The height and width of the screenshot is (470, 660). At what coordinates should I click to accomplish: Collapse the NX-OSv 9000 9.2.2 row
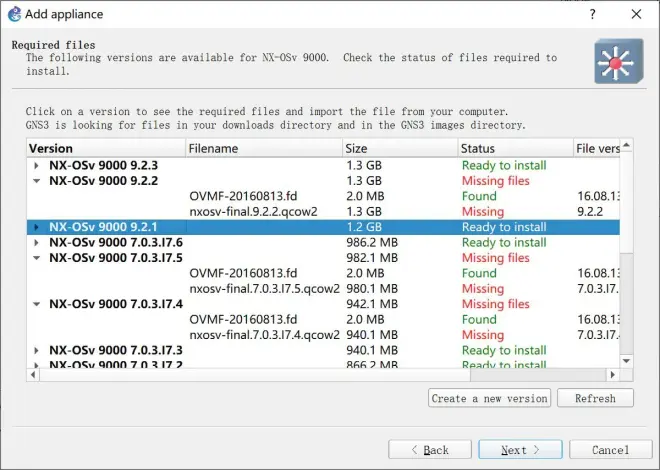[x=37, y=181]
